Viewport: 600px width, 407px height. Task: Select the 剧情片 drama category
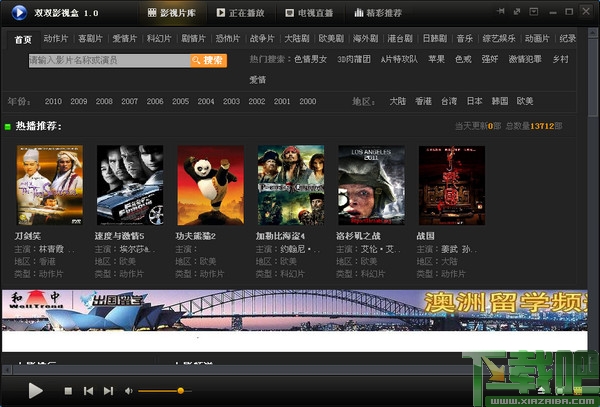tap(193, 39)
